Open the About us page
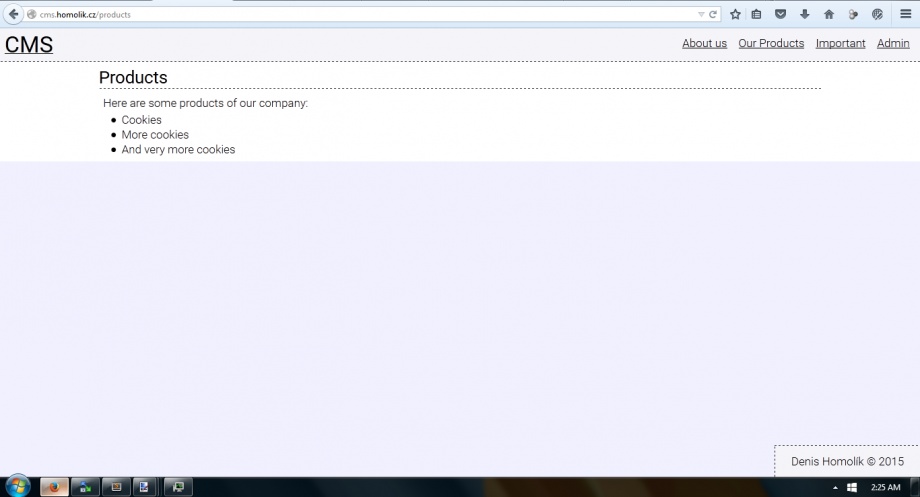The height and width of the screenshot is (497, 920). (x=704, y=43)
